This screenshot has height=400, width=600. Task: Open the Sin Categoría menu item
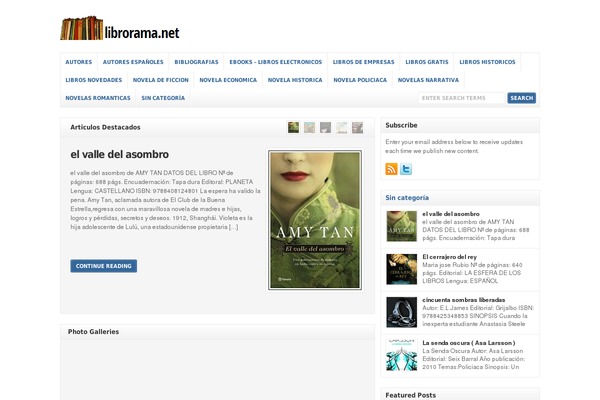[x=163, y=98]
